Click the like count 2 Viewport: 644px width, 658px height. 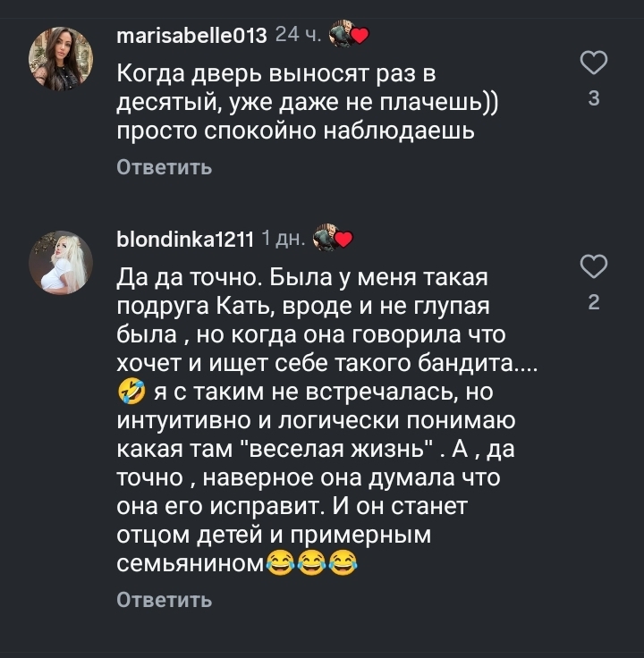(x=594, y=303)
